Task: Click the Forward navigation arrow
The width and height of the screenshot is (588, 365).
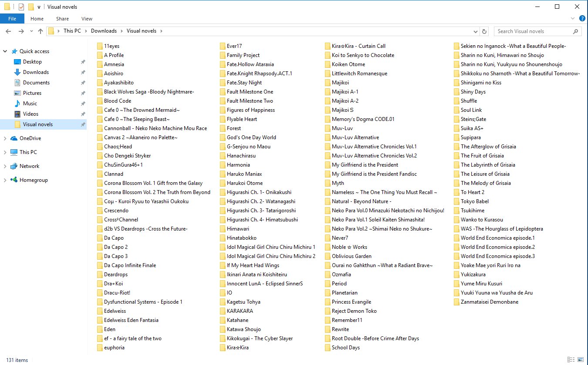Action: pyautogui.click(x=21, y=31)
